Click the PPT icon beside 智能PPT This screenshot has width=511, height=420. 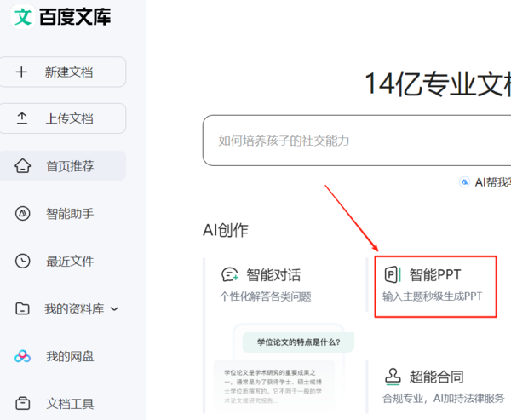(x=393, y=274)
